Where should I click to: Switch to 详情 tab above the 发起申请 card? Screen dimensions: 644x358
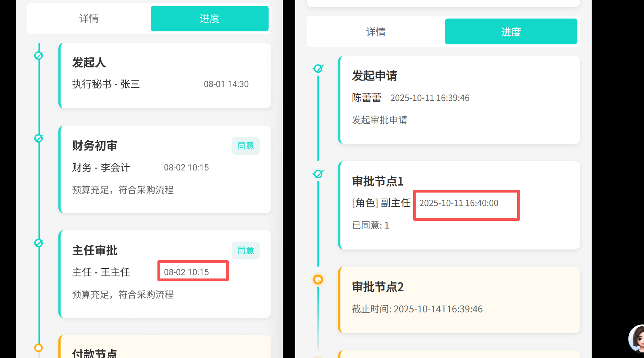point(376,32)
